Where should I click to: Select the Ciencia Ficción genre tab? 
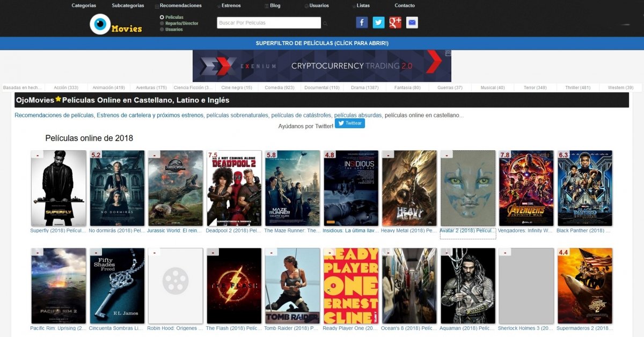[194, 87]
